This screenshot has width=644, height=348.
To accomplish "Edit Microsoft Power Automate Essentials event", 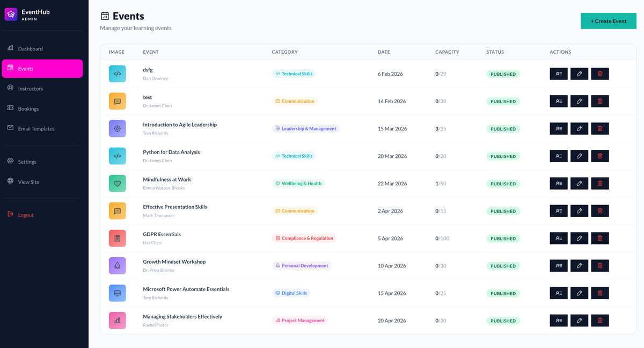I will click(x=579, y=293).
